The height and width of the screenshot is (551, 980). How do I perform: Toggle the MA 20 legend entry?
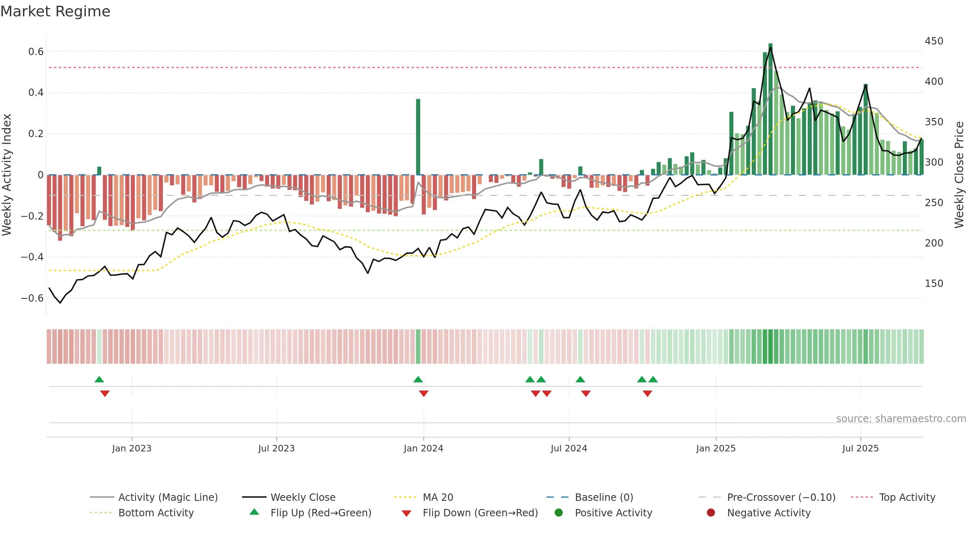click(x=423, y=497)
